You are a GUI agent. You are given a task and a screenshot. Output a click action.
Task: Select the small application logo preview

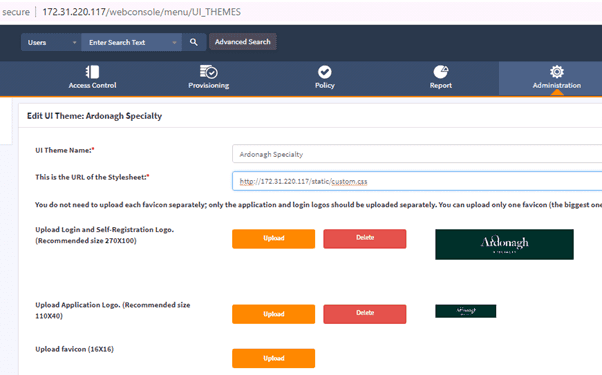coord(466,311)
